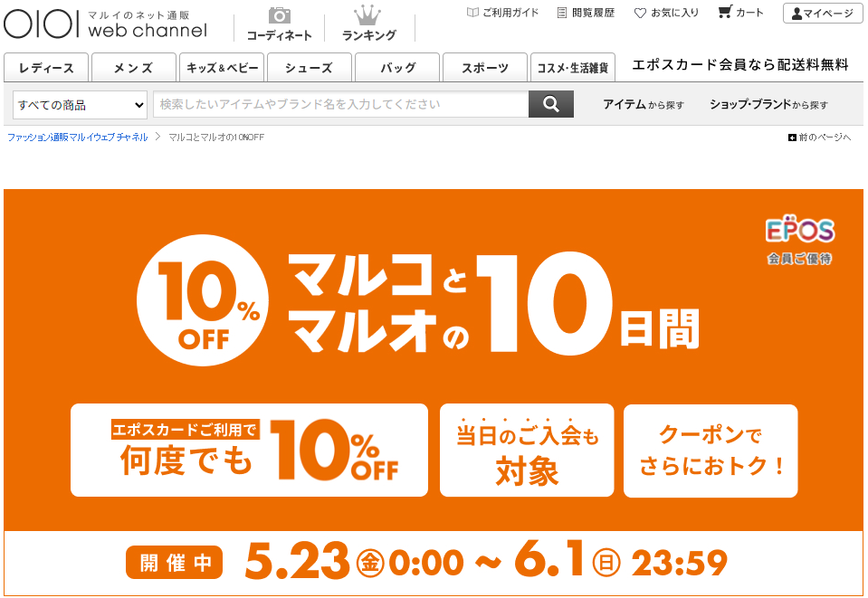
Task: Click the マルコとマルオの10日間 banner title
Action: 495,302
